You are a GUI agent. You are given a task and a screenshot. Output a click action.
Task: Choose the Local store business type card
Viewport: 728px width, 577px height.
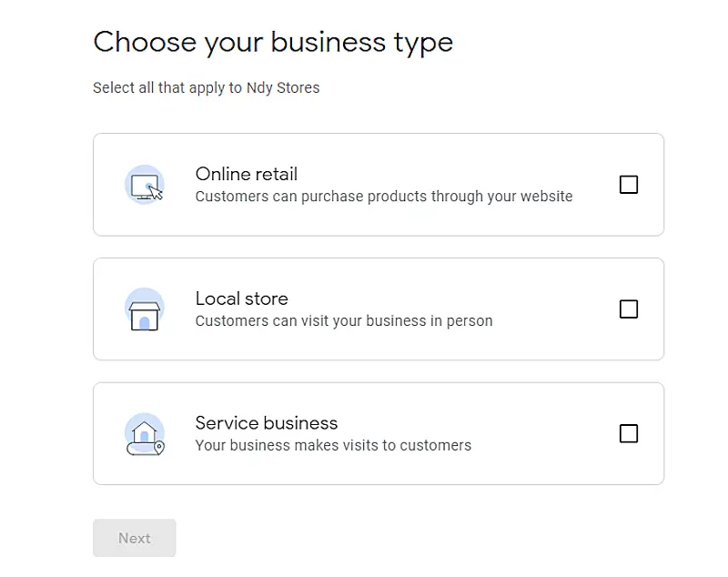click(x=378, y=309)
